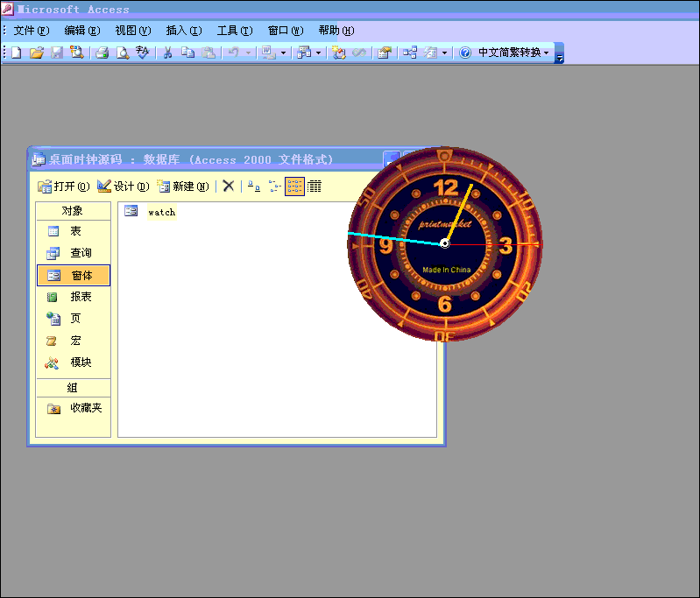Screen dimensions: 700x598
Task: Expand New Object dropdown arrow
Action: [x=444, y=53]
